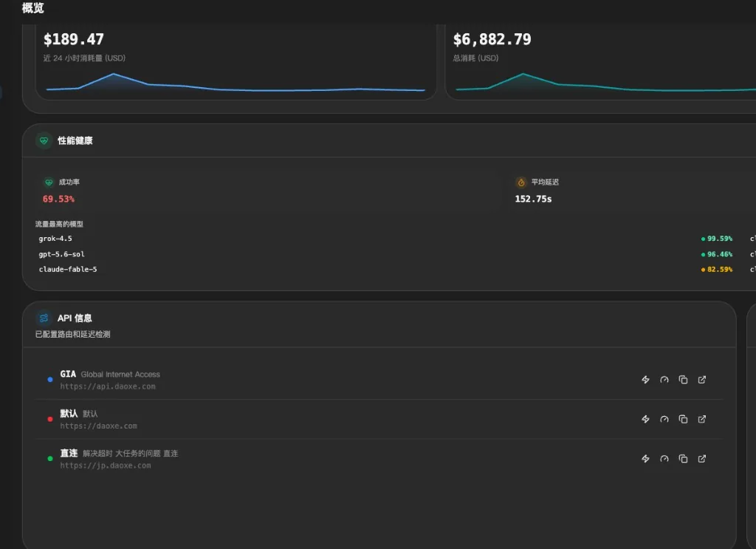Image resolution: width=756 pixels, height=549 pixels.
Task: Copy the 直连 jp.daoxe.com address
Action: coord(683,459)
